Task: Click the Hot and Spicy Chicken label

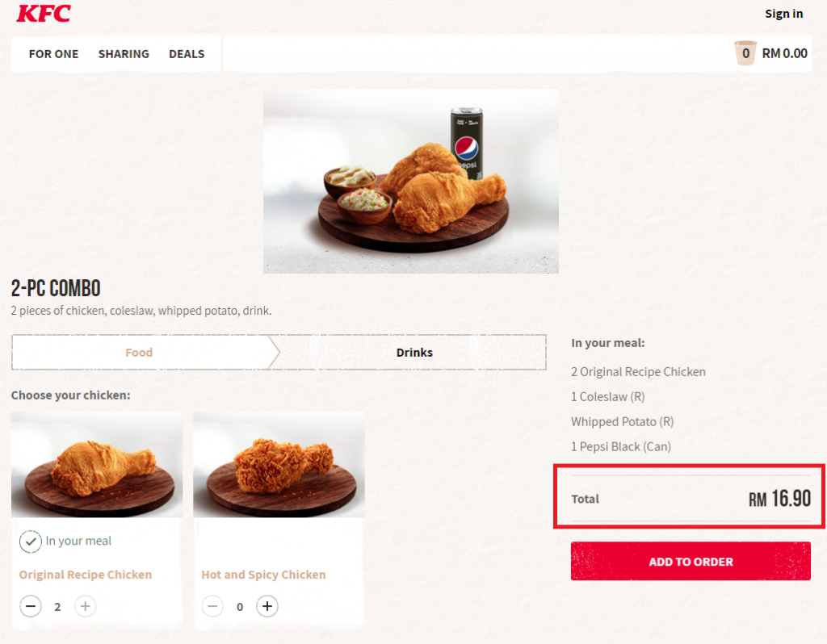Action: [x=263, y=575]
